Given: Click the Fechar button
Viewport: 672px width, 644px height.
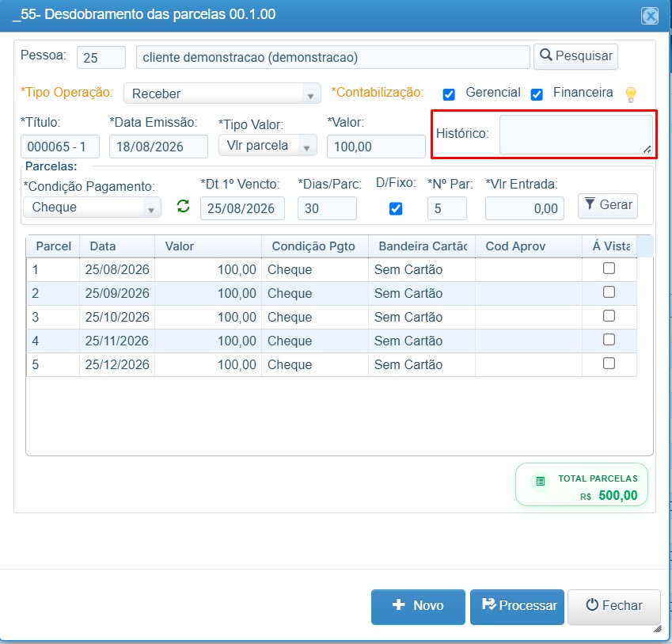Looking at the screenshot, I should click(x=613, y=606).
